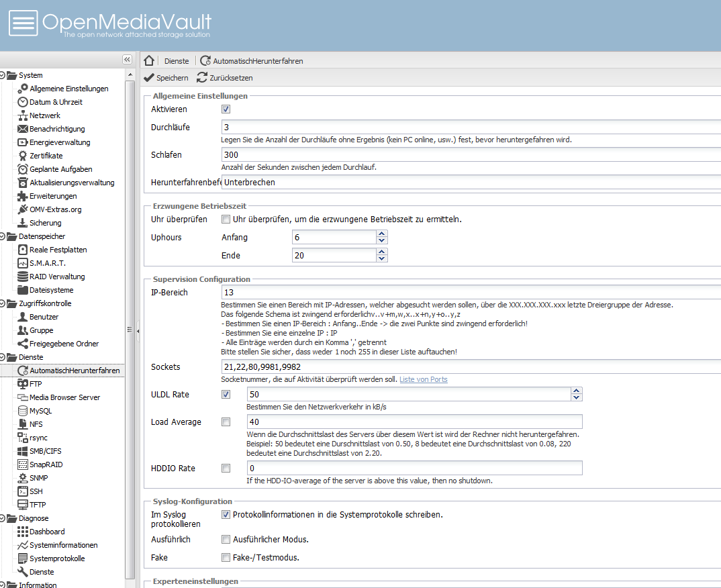The width and height of the screenshot is (721, 588).
Task: Click the Energieverwaltung icon
Action: click(x=23, y=142)
